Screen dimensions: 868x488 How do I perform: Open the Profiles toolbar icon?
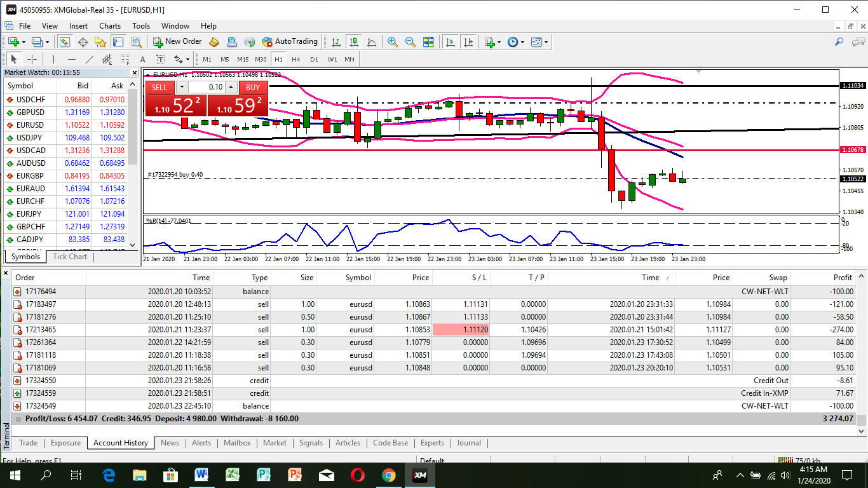(36, 42)
